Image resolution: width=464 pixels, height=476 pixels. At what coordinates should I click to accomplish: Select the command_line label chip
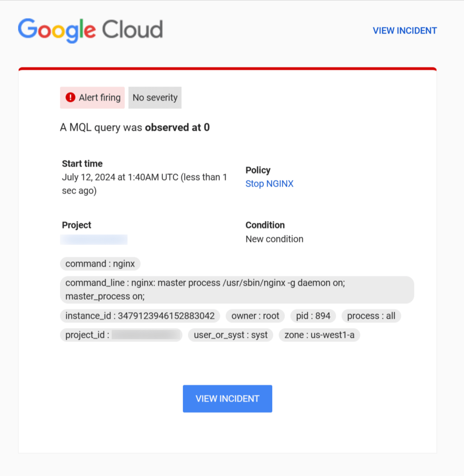coord(237,290)
